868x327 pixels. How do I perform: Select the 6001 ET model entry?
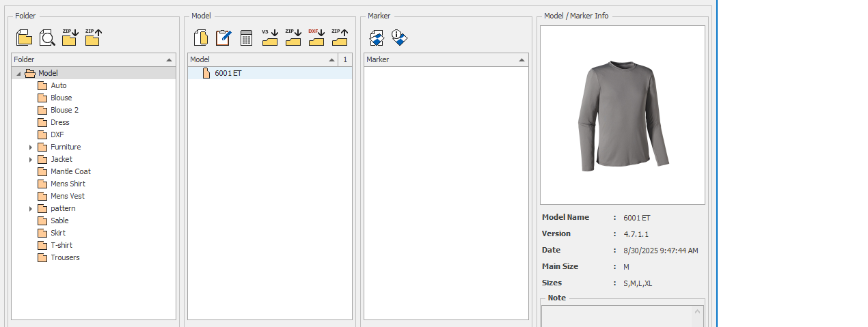click(x=228, y=73)
